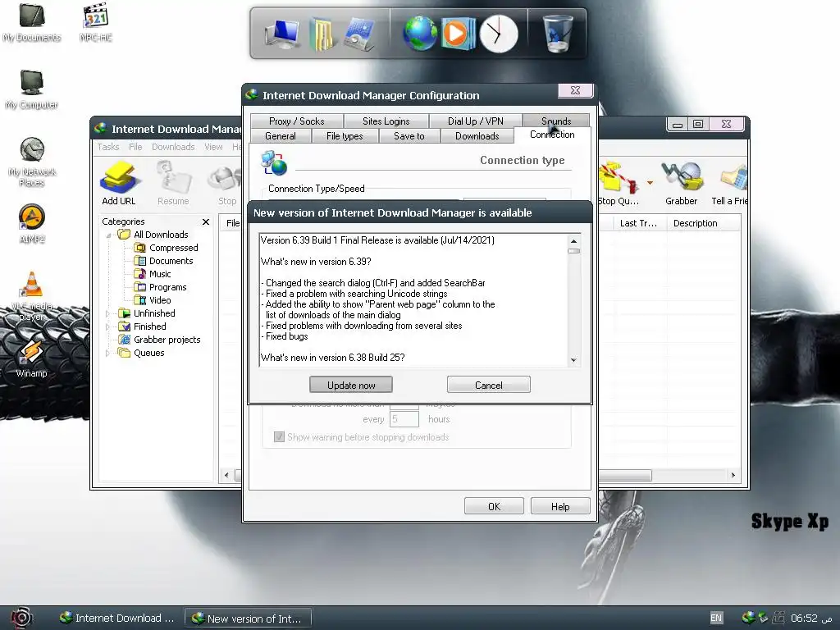Expand Finished tree node
Viewport: 840px width, 630px height.
107,326
